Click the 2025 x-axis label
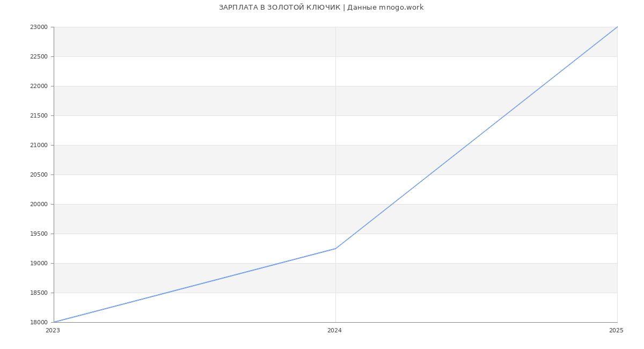 click(x=616, y=331)
